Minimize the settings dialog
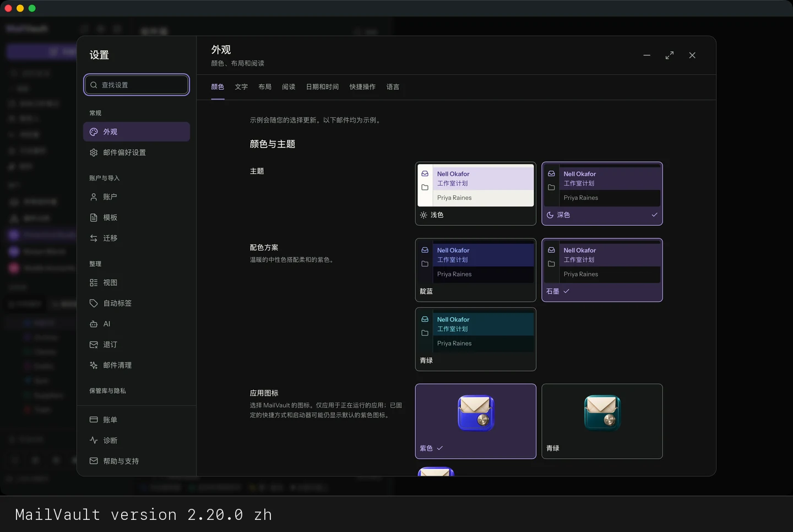 click(x=647, y=55)
